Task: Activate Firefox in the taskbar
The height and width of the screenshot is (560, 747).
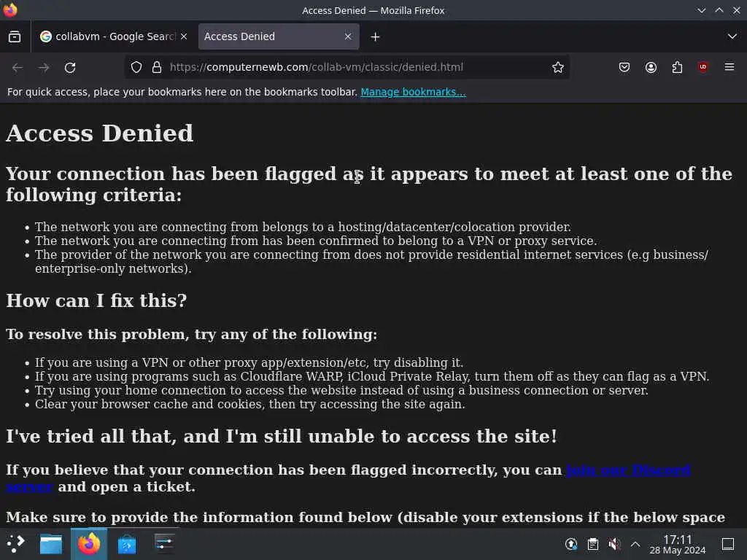Action: [89, 544]
